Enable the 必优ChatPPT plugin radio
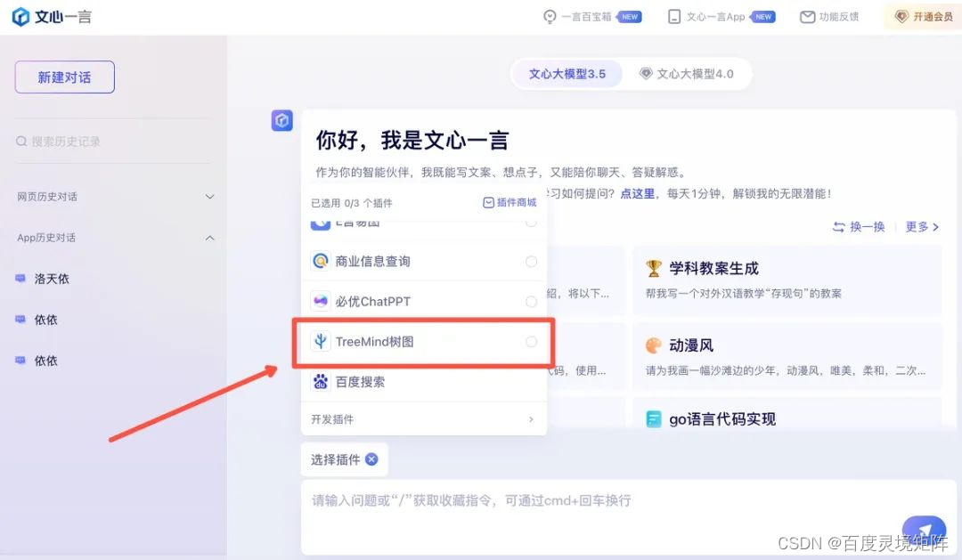962x560 pixels. (531, 302)
